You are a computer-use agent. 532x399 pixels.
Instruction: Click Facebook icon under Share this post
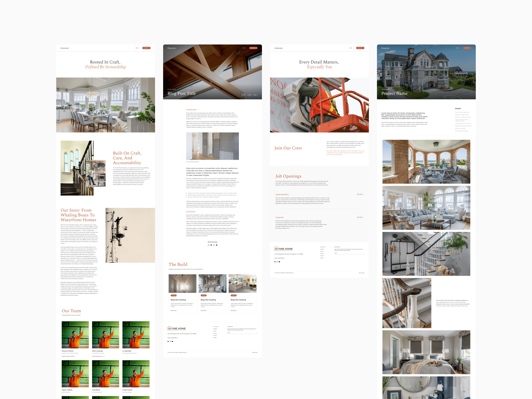tap(217, 245)
